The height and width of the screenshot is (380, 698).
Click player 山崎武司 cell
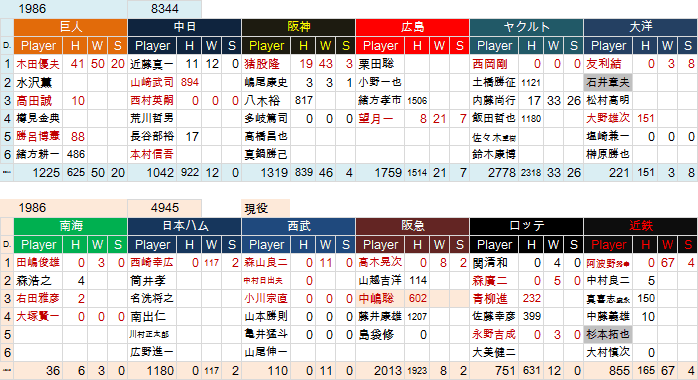click(152, 82)
